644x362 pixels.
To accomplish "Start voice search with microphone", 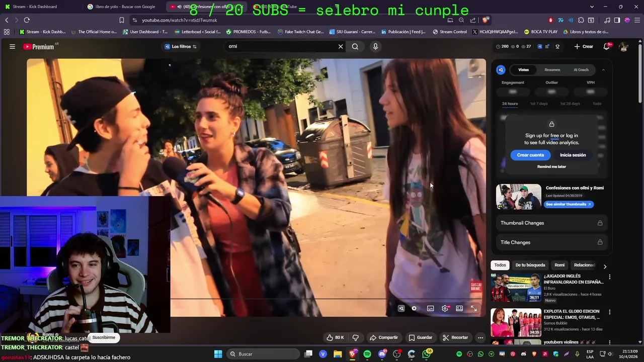I will [375, 46].
